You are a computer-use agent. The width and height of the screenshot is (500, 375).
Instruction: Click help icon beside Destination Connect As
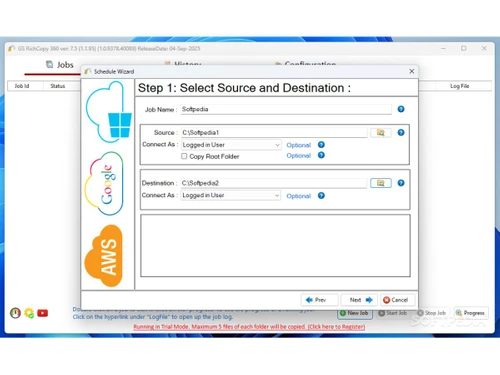click(321, 196)
